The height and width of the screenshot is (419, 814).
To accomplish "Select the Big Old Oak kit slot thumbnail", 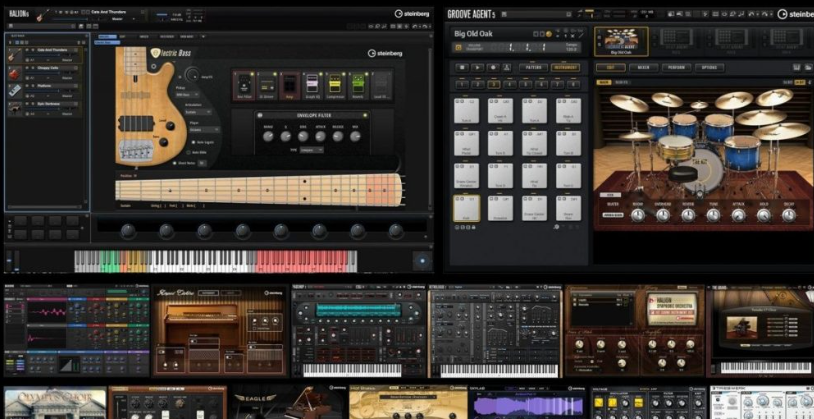I will 621,41.
